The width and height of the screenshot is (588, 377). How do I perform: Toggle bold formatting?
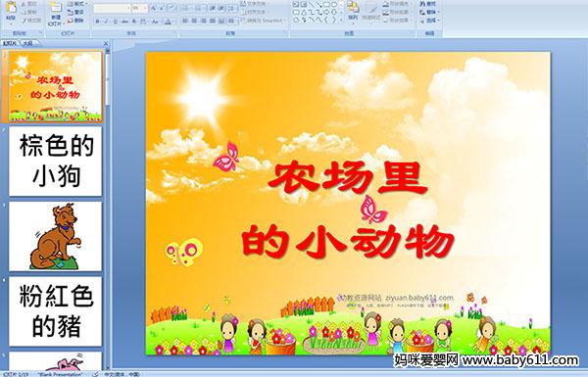(97, 22)
